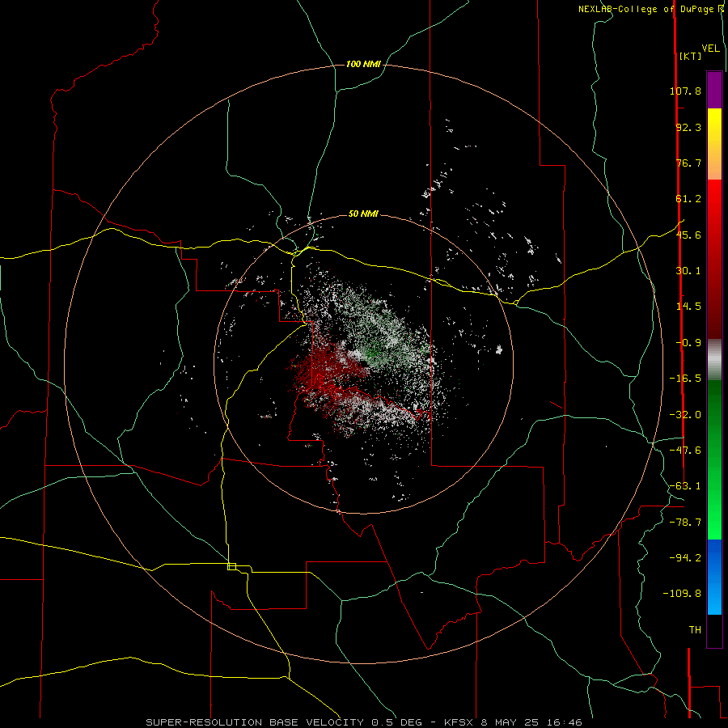This screenshot has height=728, width=728.
Task: Click the 107.8 value on velocity scale
Action: click(x=685, y=91)
